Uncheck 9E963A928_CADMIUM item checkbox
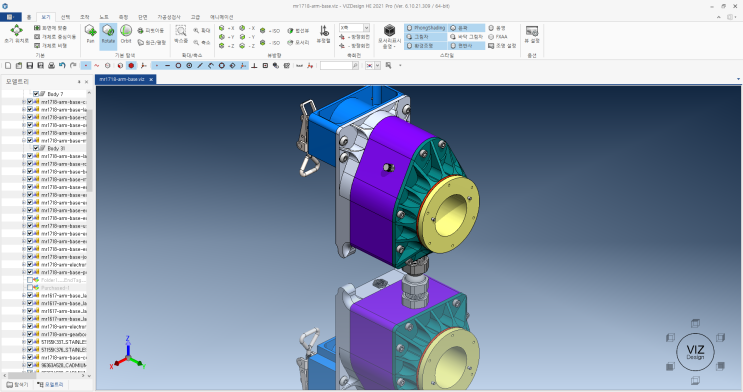This screenshot has width=743, height=392. [30, 365]
